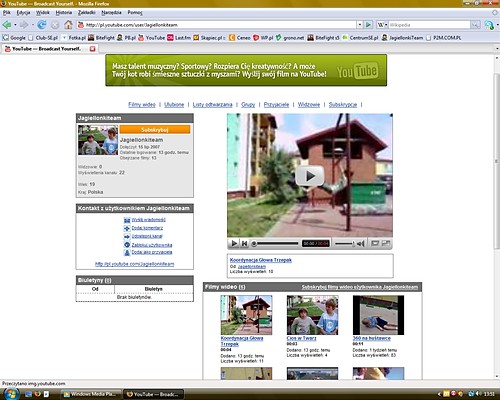
Task: Open the Club-SE.pl bookmark
Action: tap(43, 38)
